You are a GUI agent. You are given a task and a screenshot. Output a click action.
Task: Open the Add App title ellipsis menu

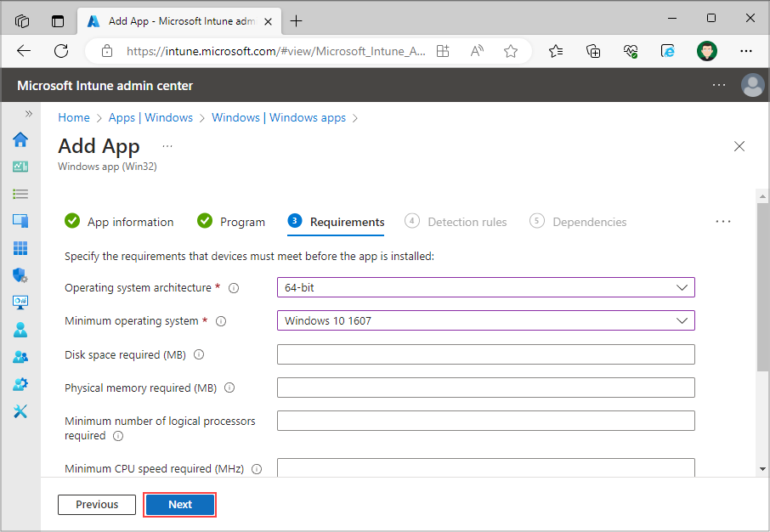tap(167, 146)
